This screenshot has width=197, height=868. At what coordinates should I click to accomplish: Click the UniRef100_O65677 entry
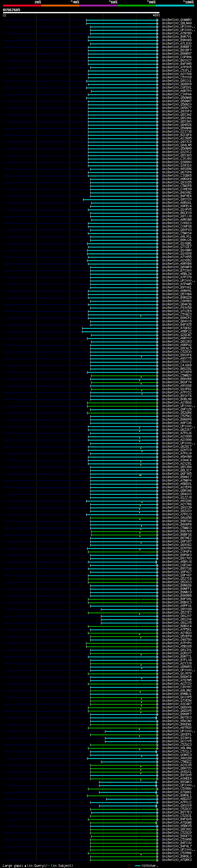pyautogui.click(x=176, y=108)
